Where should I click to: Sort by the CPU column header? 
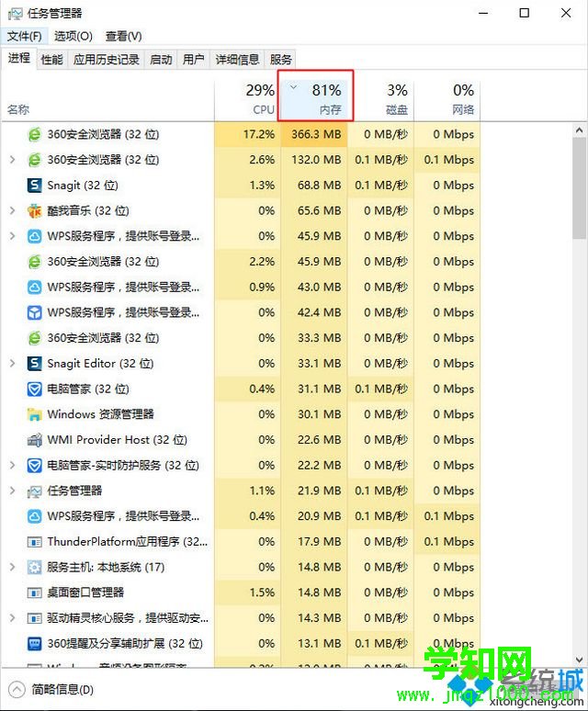point(247,100)
